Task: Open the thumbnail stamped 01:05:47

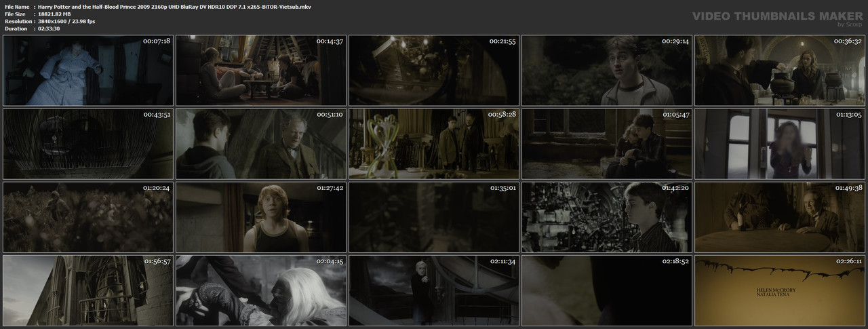Action: pyautogui.click(x=607, y=144)
